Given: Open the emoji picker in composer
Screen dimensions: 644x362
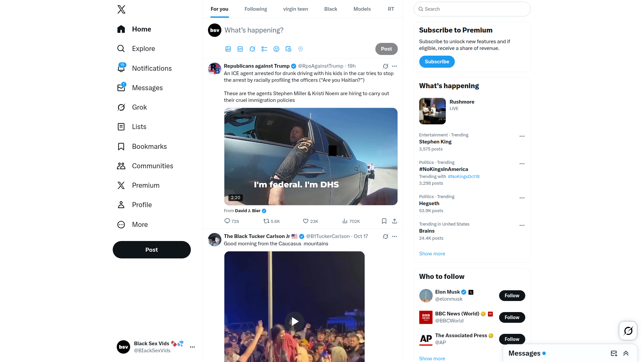Looking at the screenshot, I should [x=276, y=49].
